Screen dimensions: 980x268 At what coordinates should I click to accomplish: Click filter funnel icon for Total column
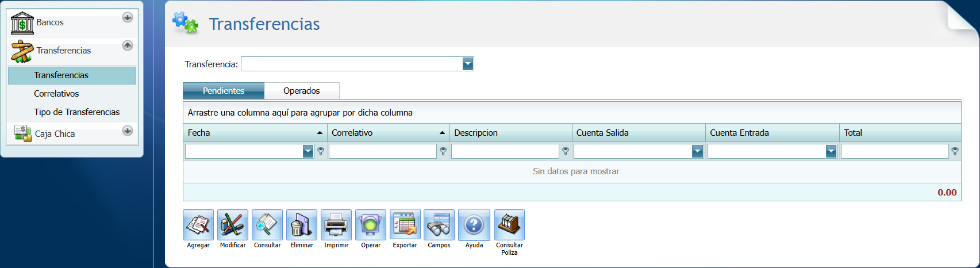point(955,151)
